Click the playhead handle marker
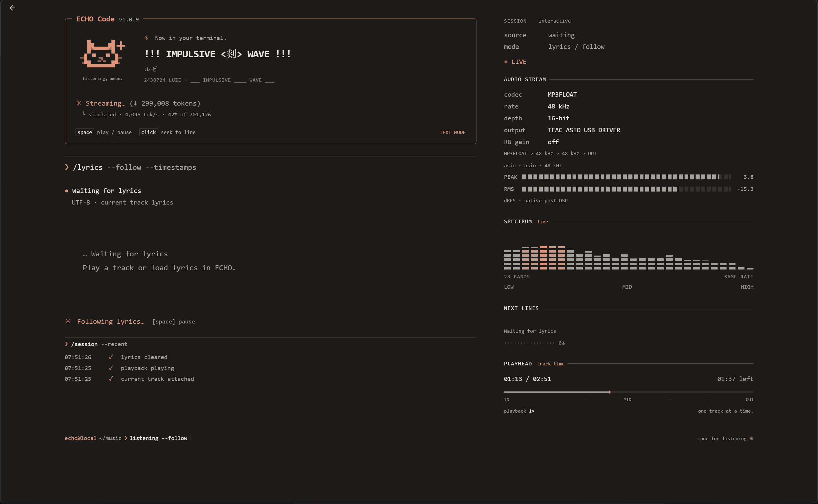The height and width of the screenshot is (504, 818). (610, 392)
